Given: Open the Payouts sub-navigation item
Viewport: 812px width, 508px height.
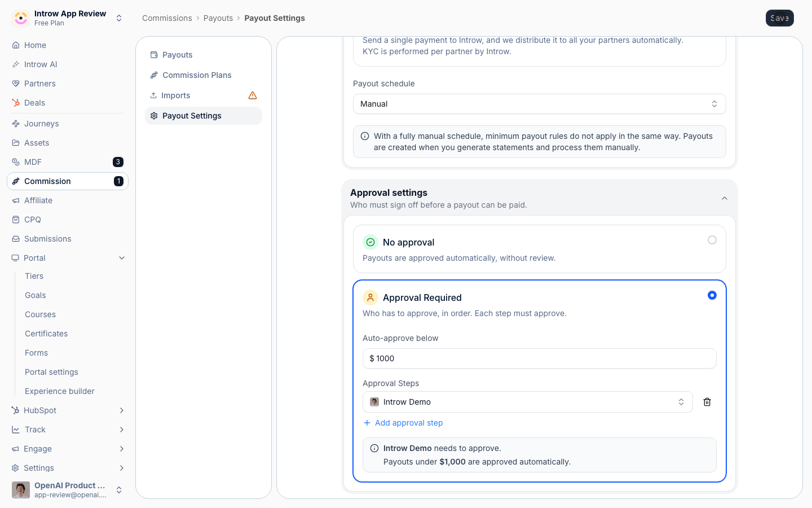Looking at the screenshot, I should (x=204, y=55).
